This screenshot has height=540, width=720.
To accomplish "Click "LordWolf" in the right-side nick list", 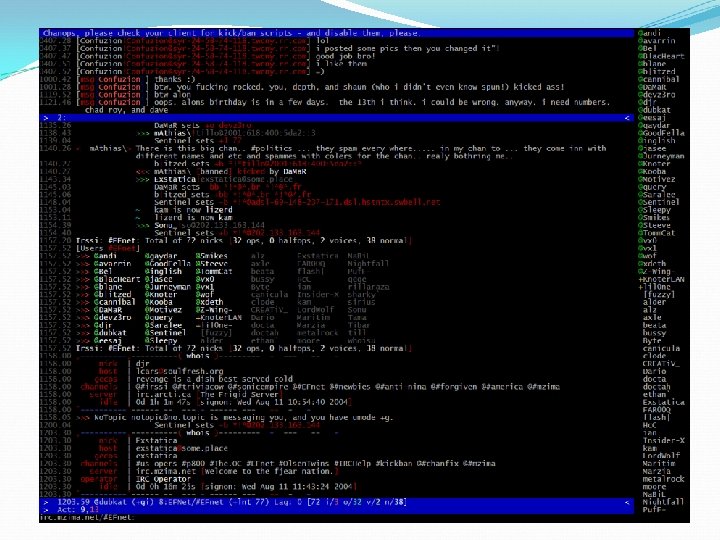I will tap(661, 456).
